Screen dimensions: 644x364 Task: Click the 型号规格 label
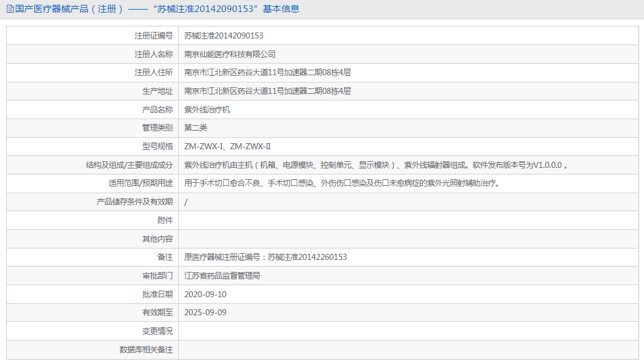[x=157, y=147]
